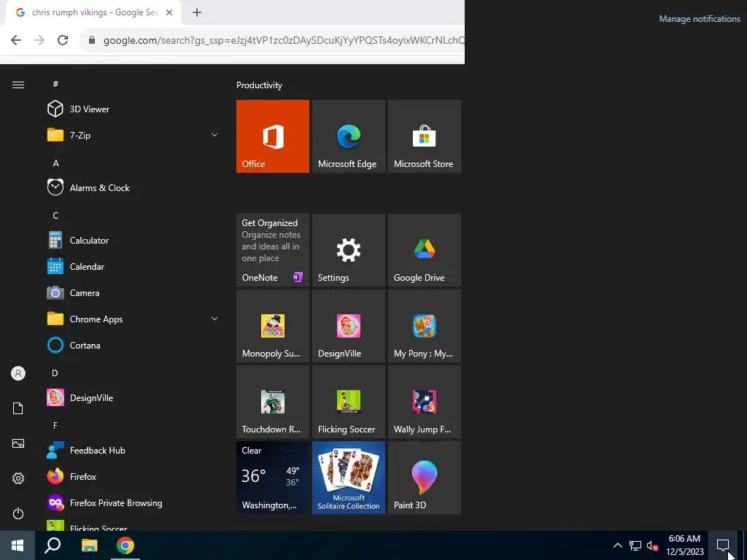Viewport: 747px width, 560px height.
Task: Open the user account icon
Action: coord(18,373)
